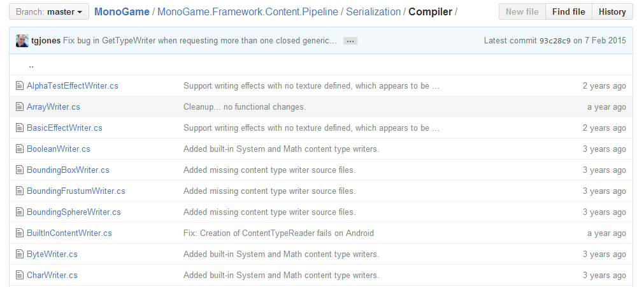Click file icon beside BoundingBoxWriter.cs

pyautogui.click(x=19, y=170)
